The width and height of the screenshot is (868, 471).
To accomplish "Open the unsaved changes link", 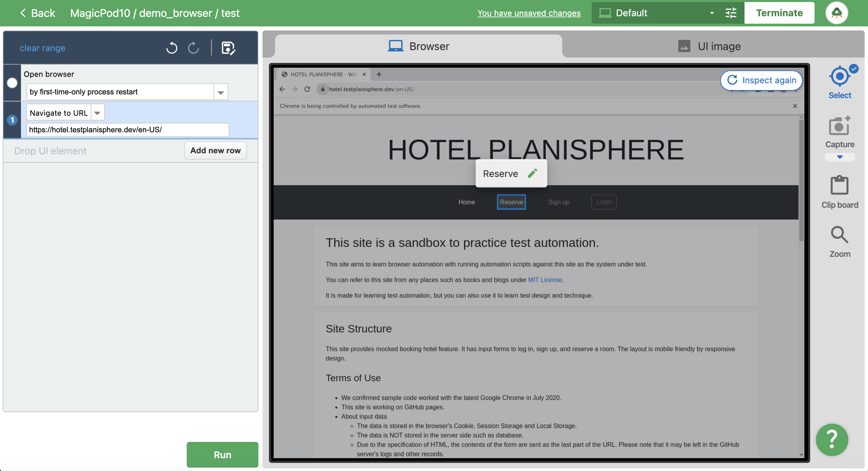I will [x=529, y=13].
